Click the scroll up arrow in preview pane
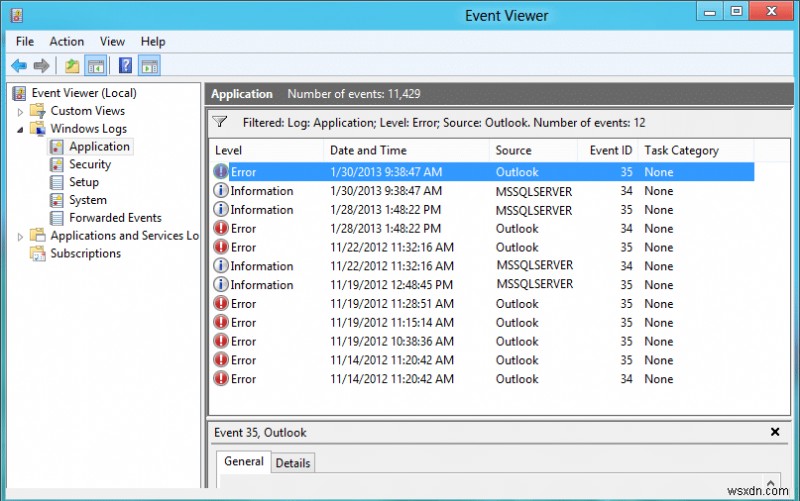The image size is (800, 501). [770, 482]
